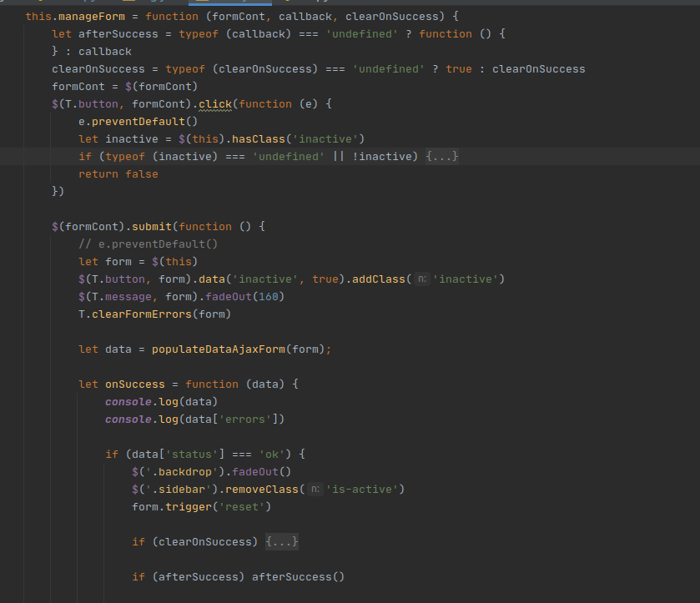Click 'form' in 'let form = $(this)'

pyautogui.click(x=118, y=262)
